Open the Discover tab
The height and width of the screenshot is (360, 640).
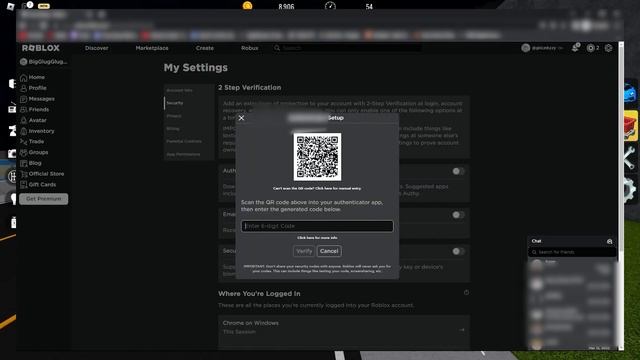(97, 48)
